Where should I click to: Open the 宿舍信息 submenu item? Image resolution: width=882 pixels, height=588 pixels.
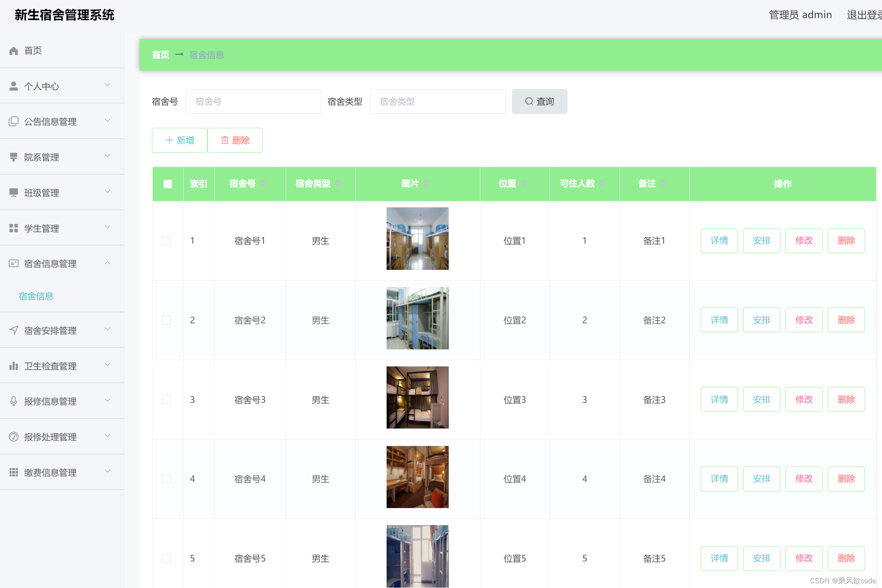click(x=36, y=296)
